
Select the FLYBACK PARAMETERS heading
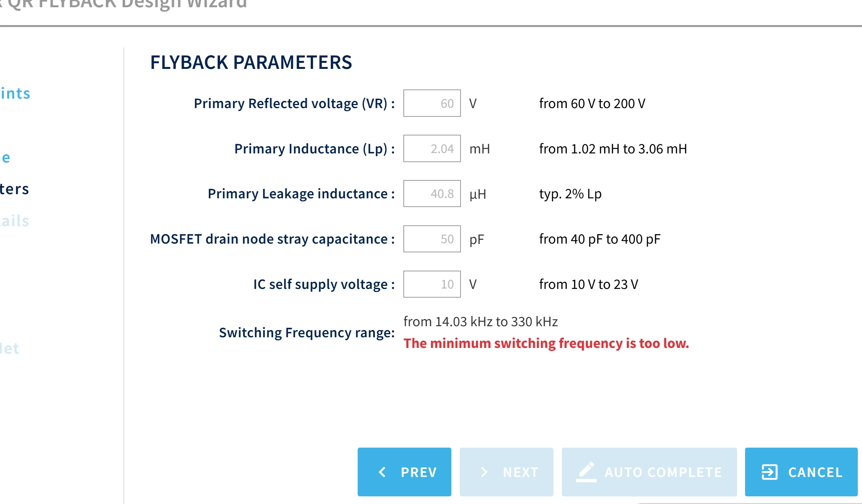click(251, 62)
